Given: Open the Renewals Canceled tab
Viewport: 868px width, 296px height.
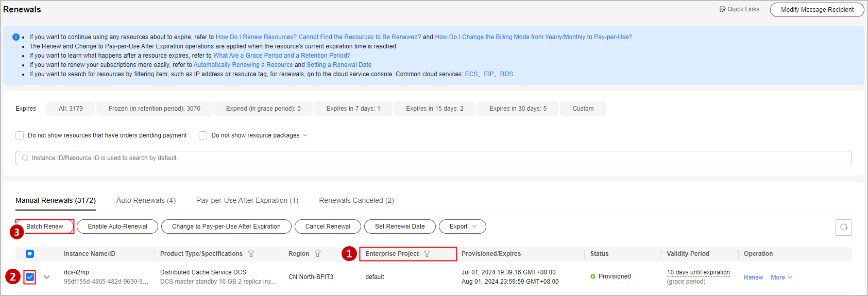Looking at the screenshot, I should coord(356,200).
